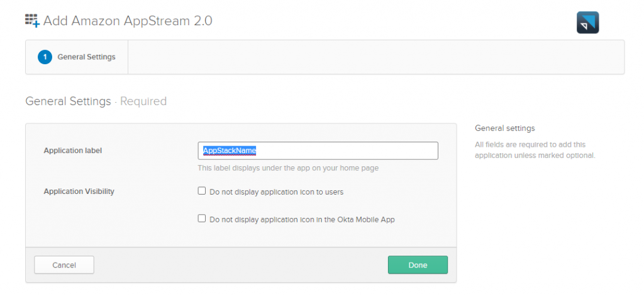This screenshot has height=296, width=644.
Task: Click the 'Application label' field label
Action: [x=73, y=151]
